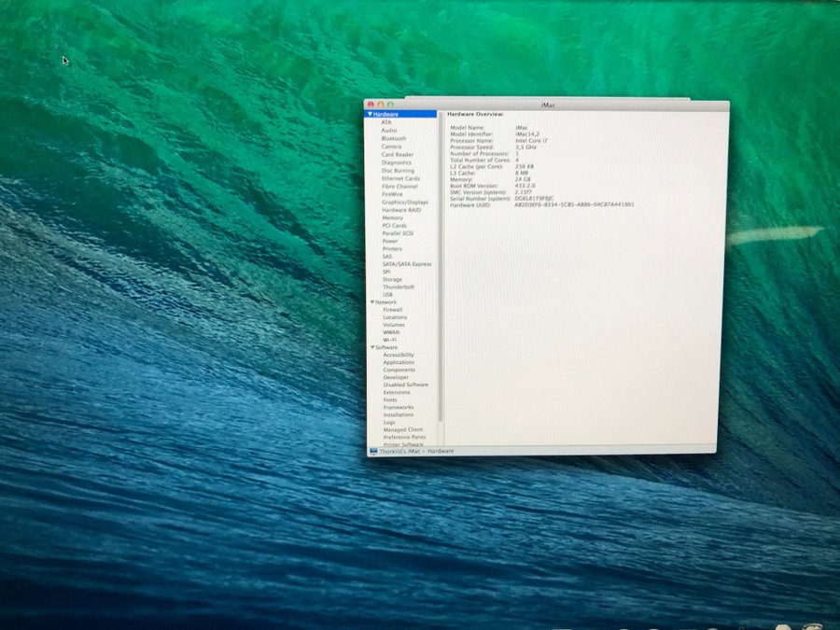Show Card Reader information
Screen dimensions: 840x630
(397, 154)
